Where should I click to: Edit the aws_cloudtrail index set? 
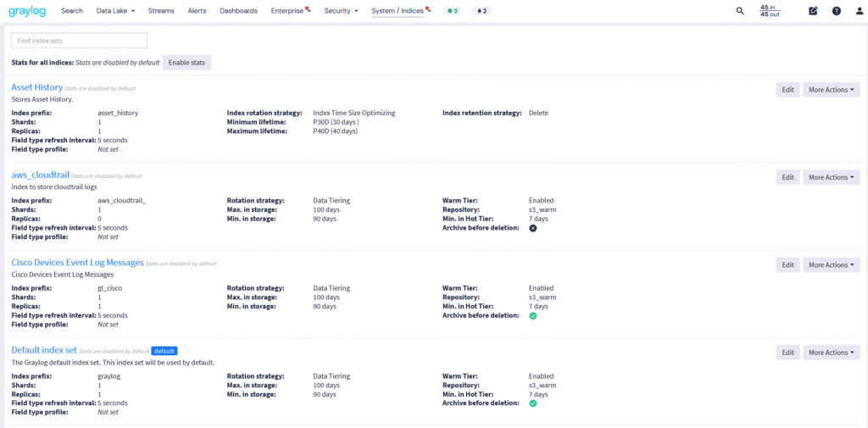click(787, 177)
